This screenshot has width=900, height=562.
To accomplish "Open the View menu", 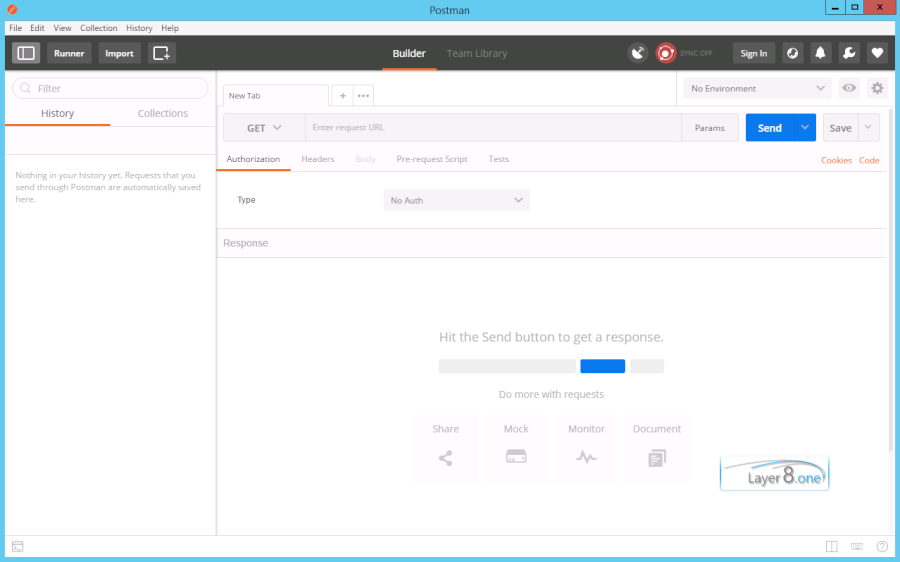I will 63,28.
